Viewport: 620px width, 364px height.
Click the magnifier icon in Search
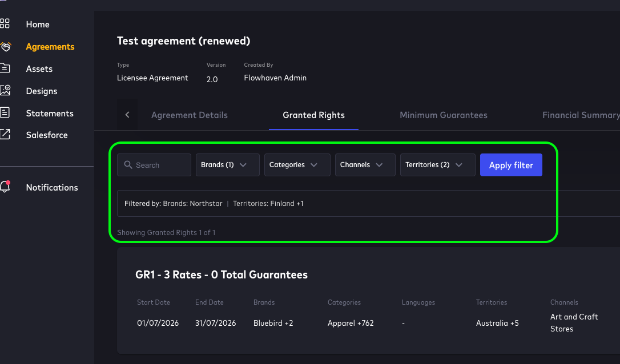pyautogui.click(x=128, y=165)
